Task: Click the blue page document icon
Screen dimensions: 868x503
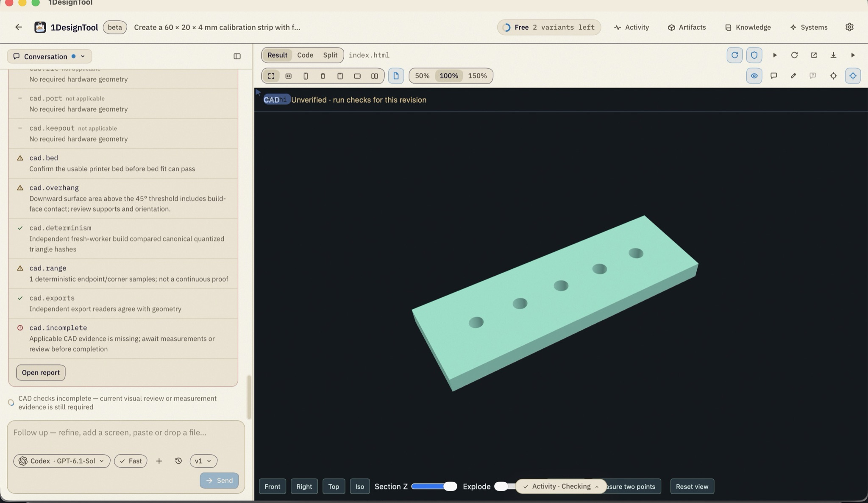Action: 396,76
